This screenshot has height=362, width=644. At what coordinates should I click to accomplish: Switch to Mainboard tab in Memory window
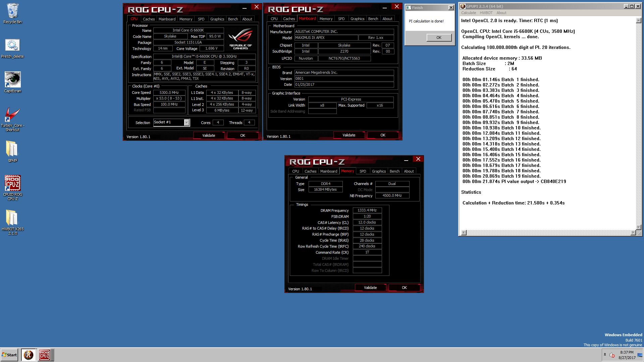pyautogui.click(x=328, y=171)
